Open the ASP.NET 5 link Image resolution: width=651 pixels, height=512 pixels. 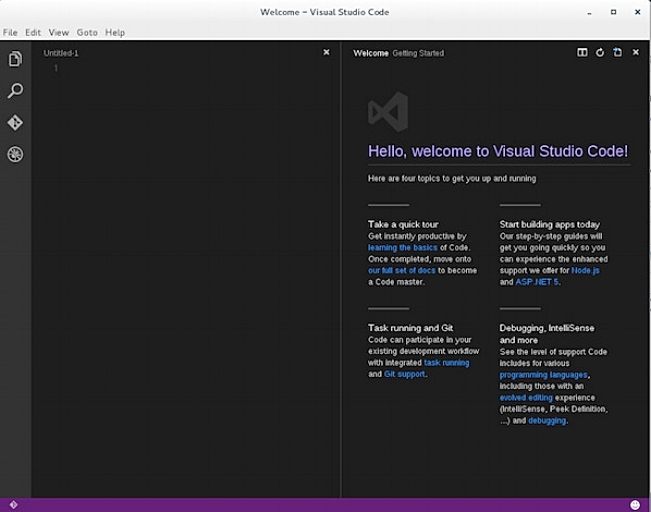(x=537, y=282)
